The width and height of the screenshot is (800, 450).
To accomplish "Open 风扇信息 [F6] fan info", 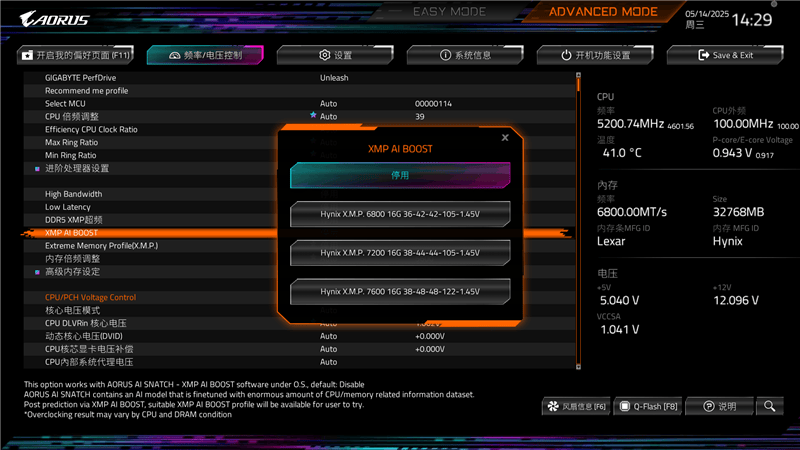I will (x=576, y=406).
